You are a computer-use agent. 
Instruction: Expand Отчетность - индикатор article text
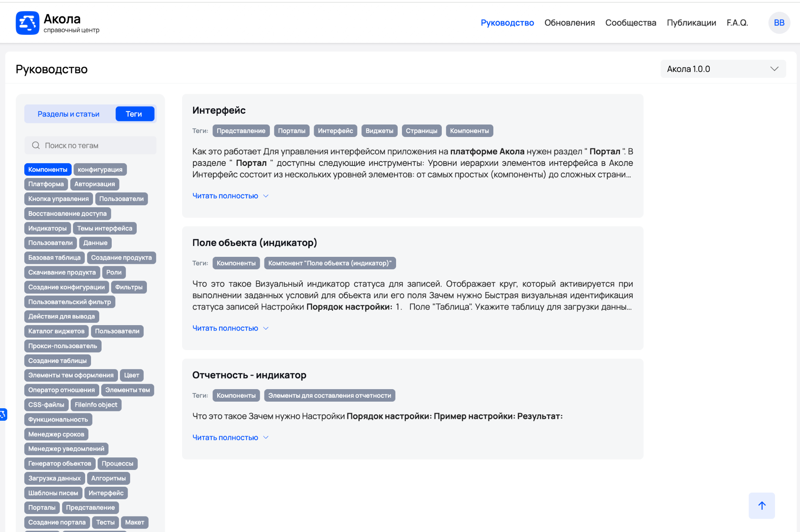[x=225, y=438]
